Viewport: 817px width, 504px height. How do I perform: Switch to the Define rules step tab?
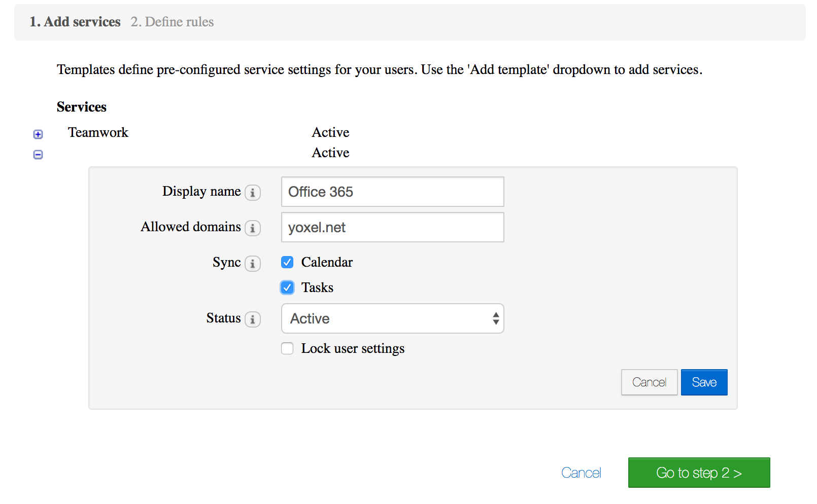(x=172, y=22)
